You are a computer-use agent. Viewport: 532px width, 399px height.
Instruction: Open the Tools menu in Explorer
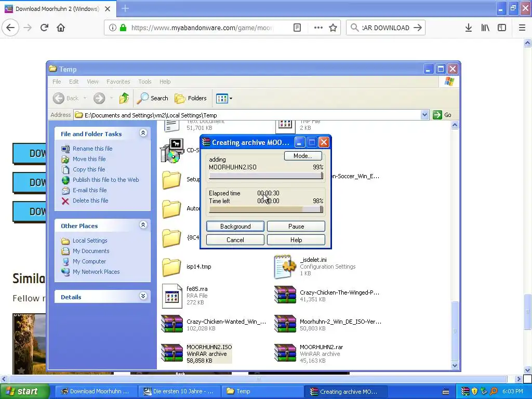click(x=145, y=82)
